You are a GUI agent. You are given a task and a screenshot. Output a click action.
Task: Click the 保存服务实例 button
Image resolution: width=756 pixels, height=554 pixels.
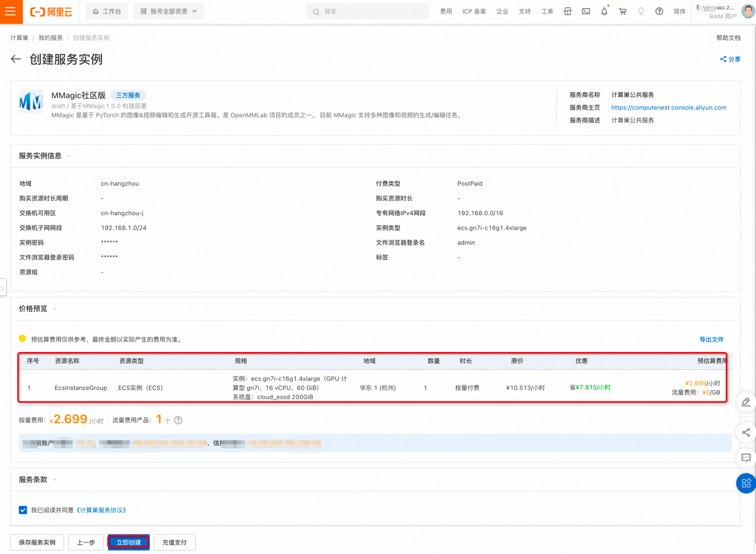coord(37,542)
